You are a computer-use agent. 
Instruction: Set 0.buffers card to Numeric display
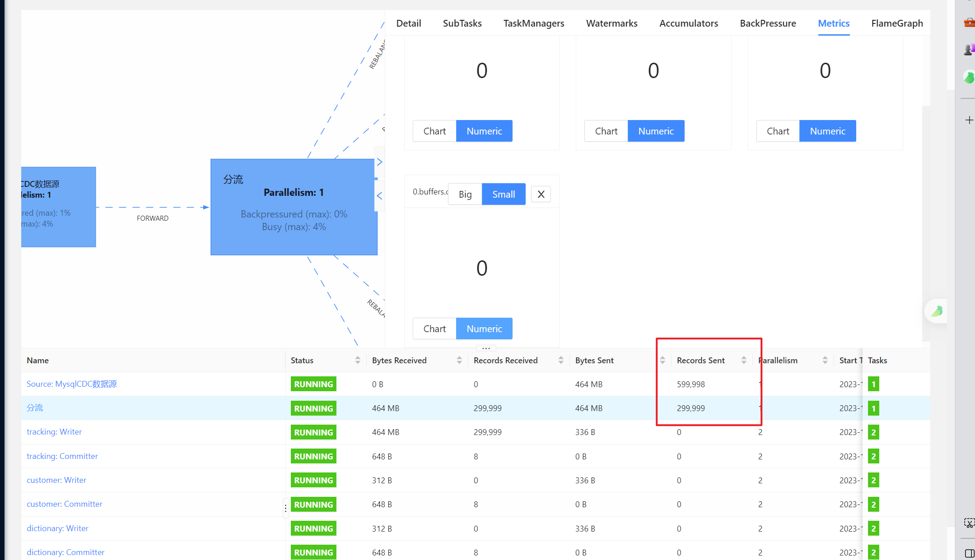484,329
